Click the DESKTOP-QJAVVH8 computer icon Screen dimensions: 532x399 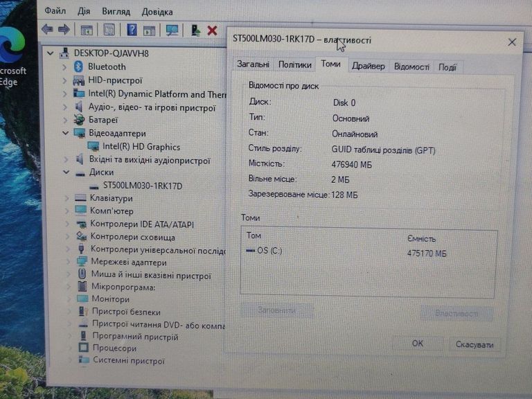click(x=64, y=53)
